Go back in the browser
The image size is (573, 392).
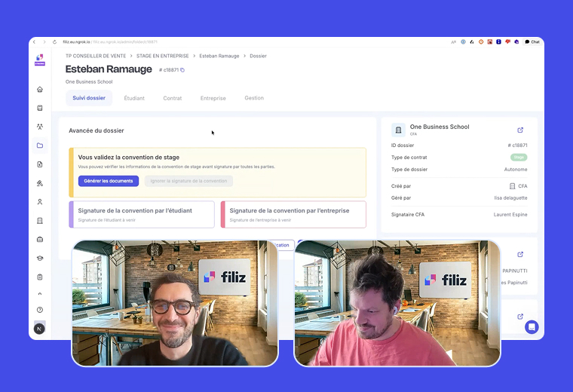(35, 42)
